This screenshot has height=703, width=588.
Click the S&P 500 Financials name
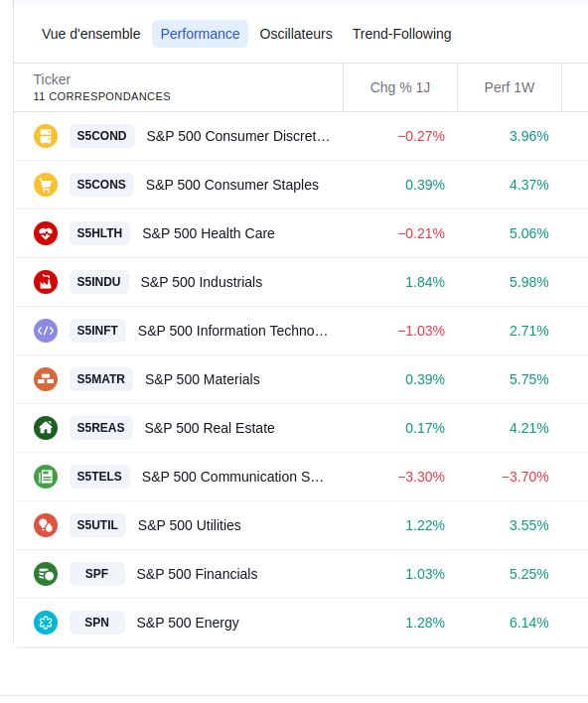pyautogui.click(x=197, y=574)
